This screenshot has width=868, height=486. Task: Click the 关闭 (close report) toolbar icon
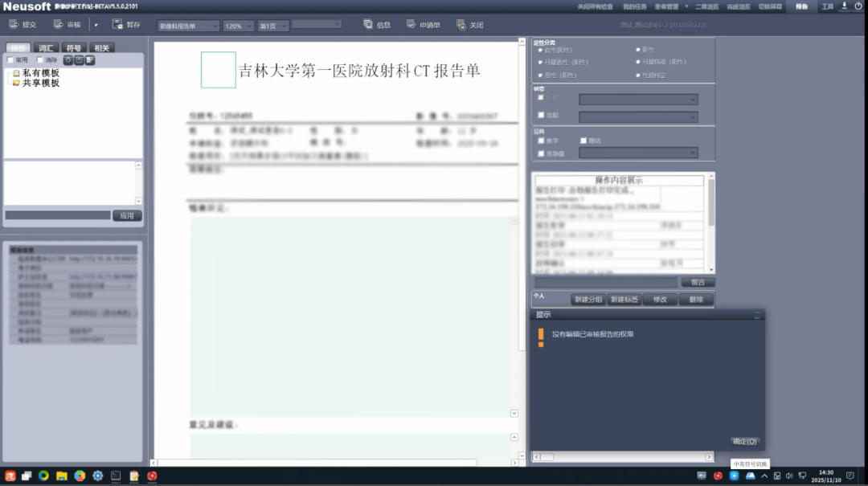coord(469,24)
